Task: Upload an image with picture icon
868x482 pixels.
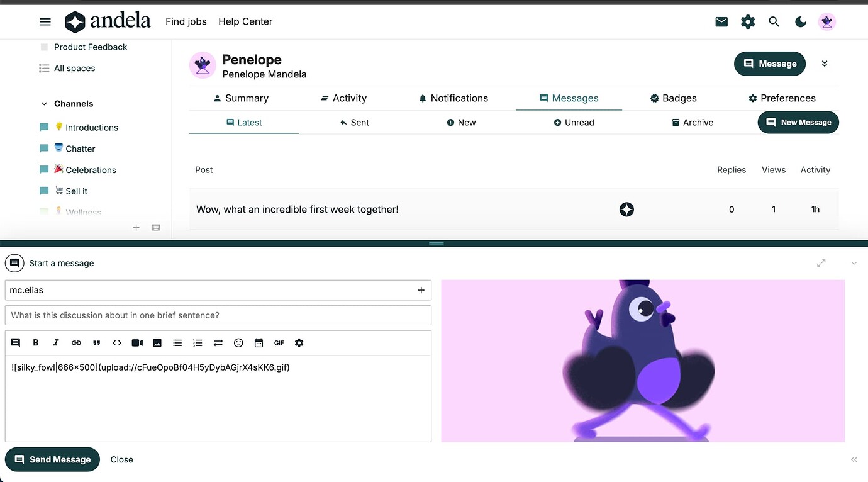Action: [x=157, y=343]
